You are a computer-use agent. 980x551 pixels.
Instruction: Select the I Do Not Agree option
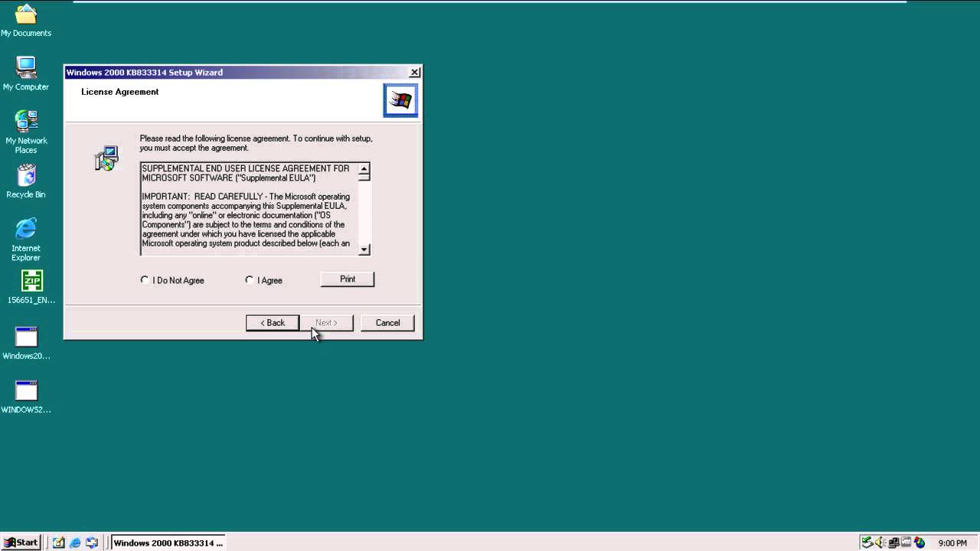click(172, 280)
